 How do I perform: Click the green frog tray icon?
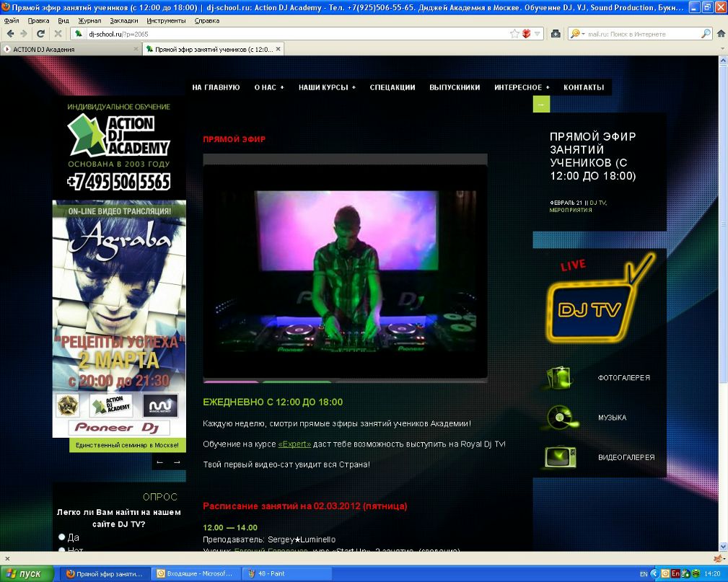(696, 573)
